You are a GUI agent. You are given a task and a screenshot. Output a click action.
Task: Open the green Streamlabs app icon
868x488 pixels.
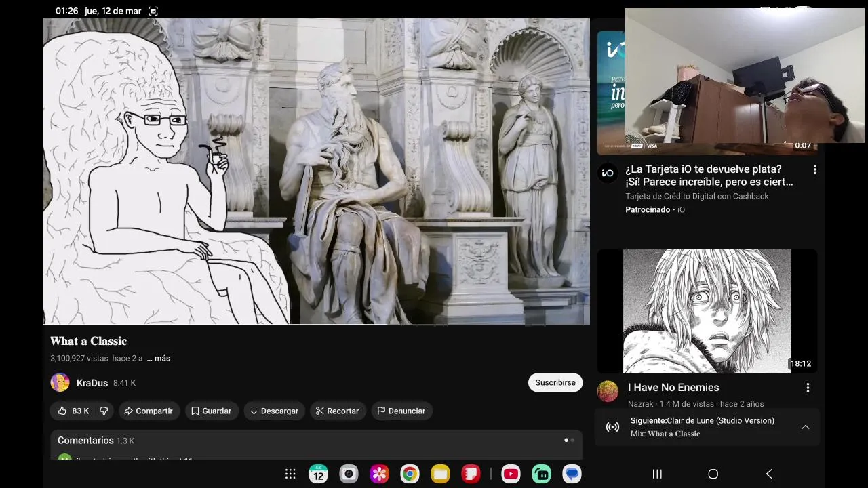pos(541,474)
